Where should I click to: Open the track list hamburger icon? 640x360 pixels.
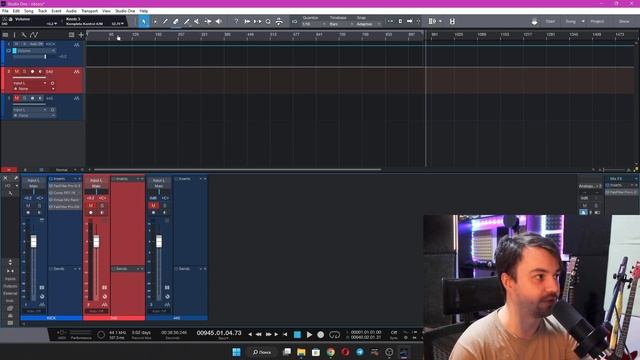pos(5,35)
